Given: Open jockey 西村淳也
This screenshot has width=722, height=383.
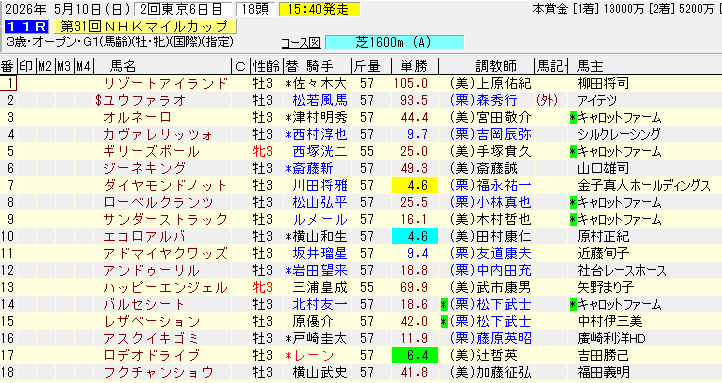Looking at the screenshot, I should click(x=320, y=134).
